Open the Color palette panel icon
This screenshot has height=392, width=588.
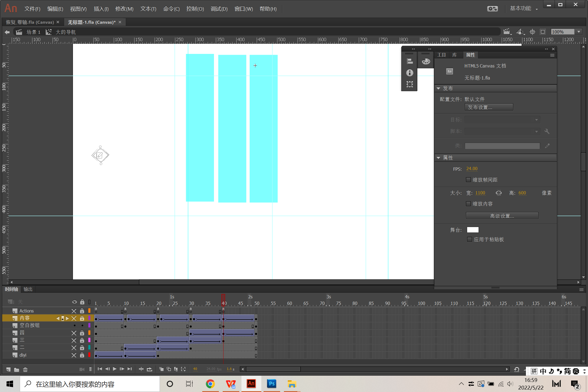(x=426, y=61)
